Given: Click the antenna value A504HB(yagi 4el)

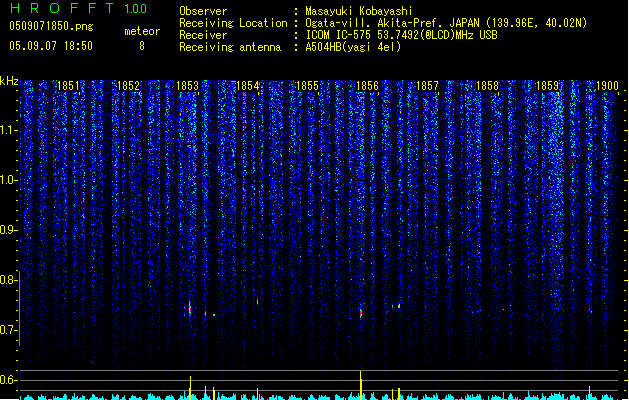Looking at the screenshot, I should tap(353, 47).
